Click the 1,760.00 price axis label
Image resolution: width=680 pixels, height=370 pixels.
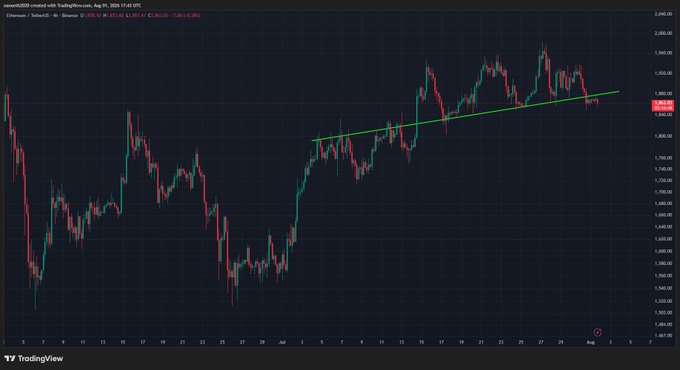coord(663,158)
